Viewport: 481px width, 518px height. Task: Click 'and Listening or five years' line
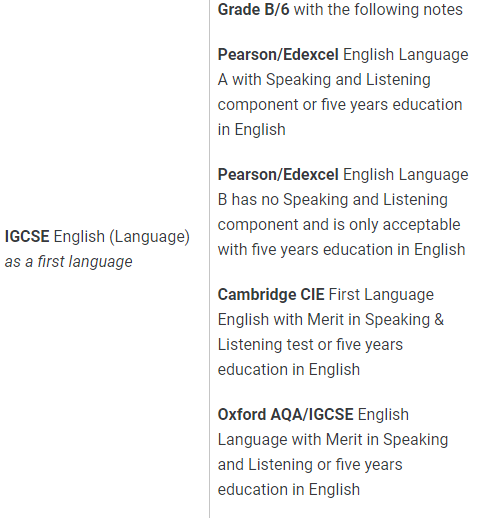tap(310, 465)
